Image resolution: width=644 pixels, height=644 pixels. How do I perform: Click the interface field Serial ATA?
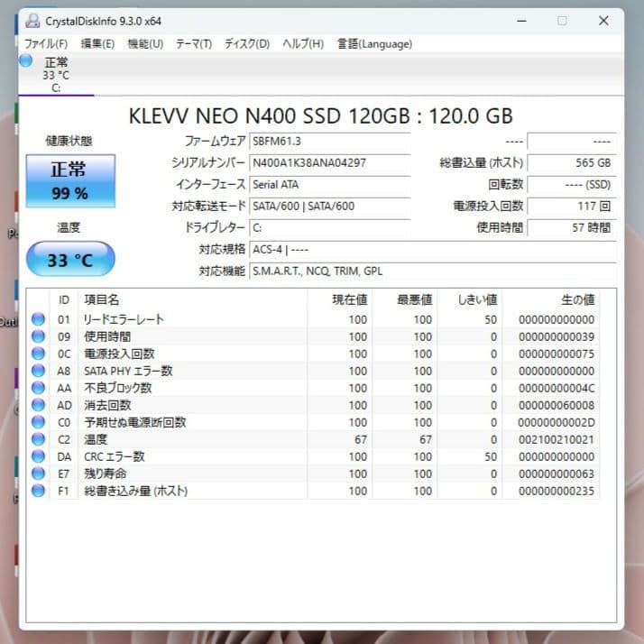point(330,184)
